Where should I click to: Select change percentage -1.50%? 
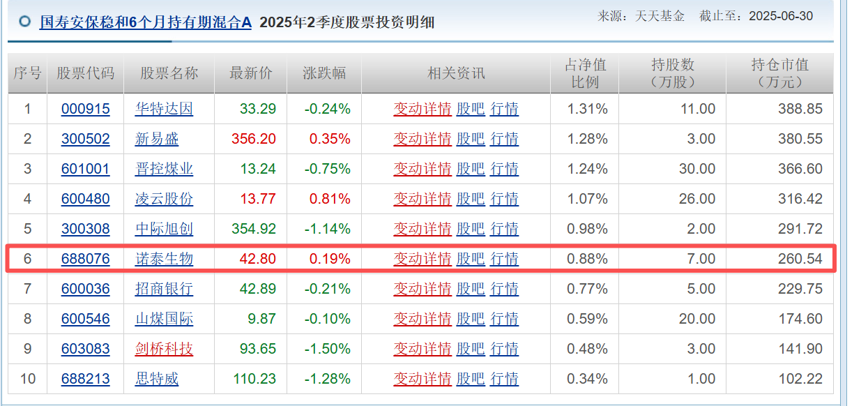tap(328, 349)
